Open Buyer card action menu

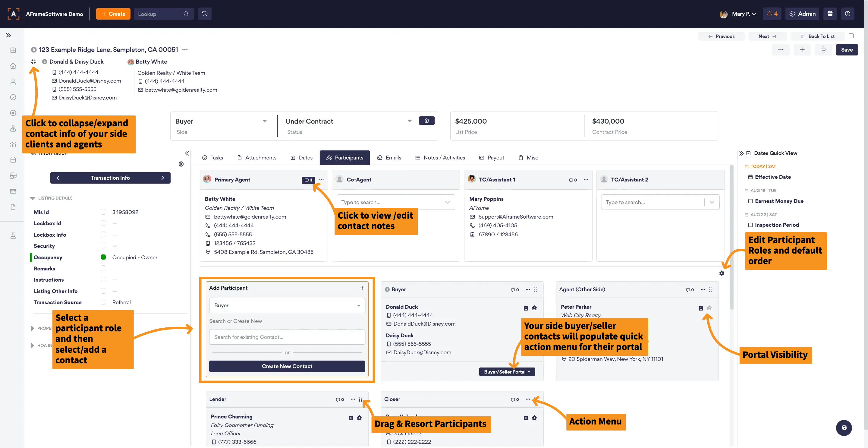click(528, 289)
